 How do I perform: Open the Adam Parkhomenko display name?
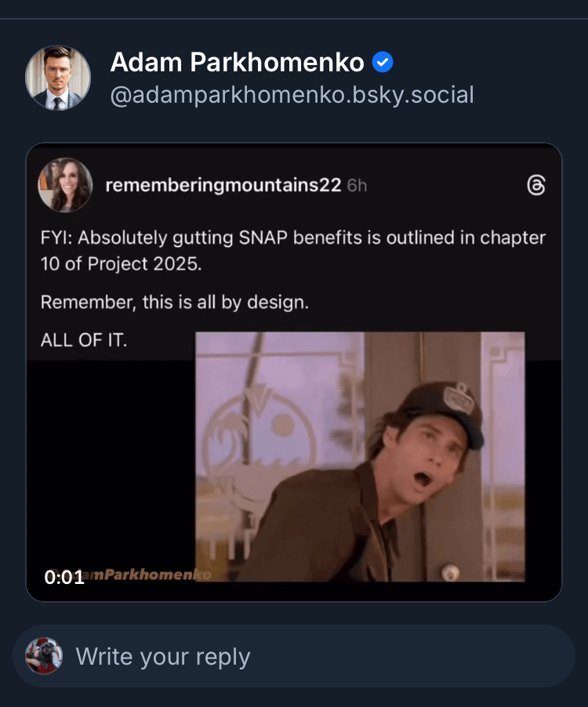tap(237, 62)
